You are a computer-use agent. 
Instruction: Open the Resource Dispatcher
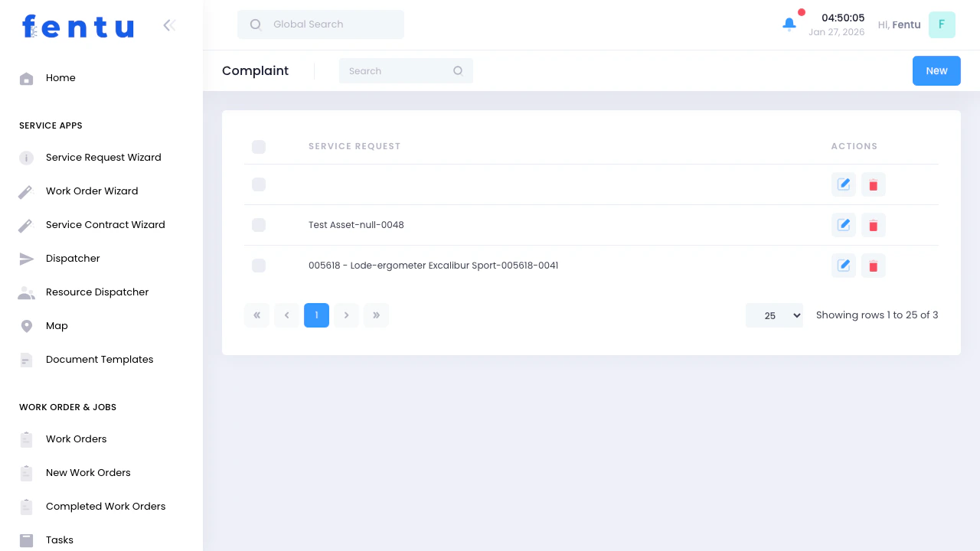(x=97, y=292)
